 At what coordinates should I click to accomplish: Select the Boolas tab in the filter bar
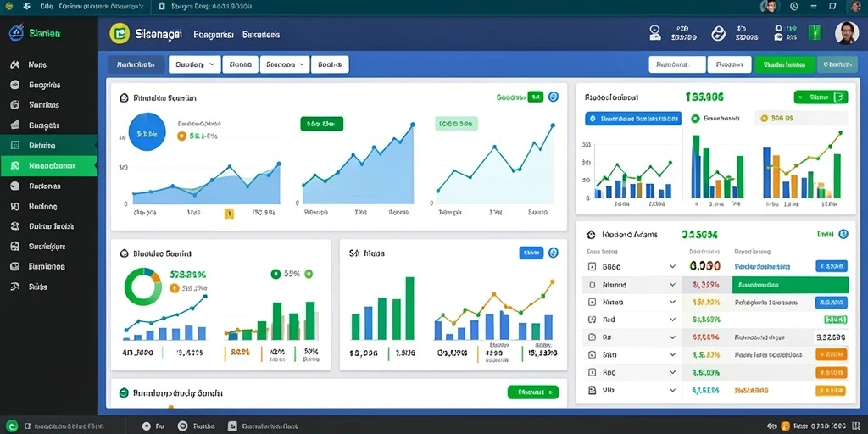pyautogui.click(x=330, y=64)
